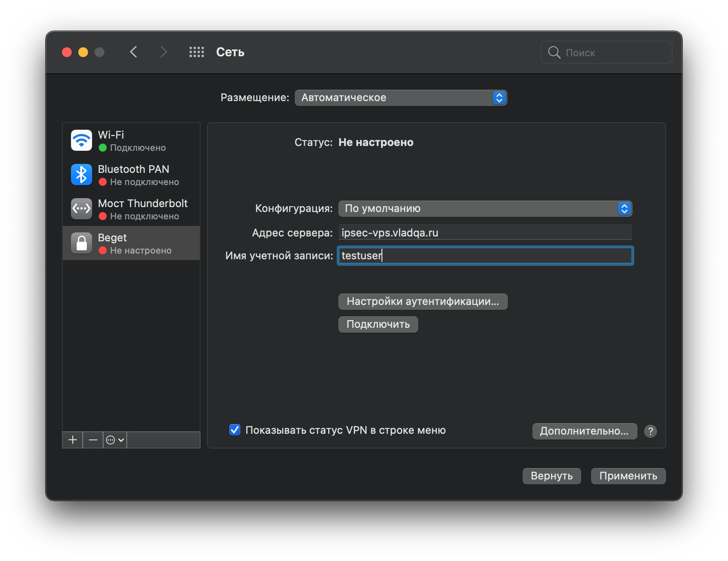The width and height of the screenshot is (728, 561).
Task: Click Wi-Fi's green status dot
Action: [103, 148]
